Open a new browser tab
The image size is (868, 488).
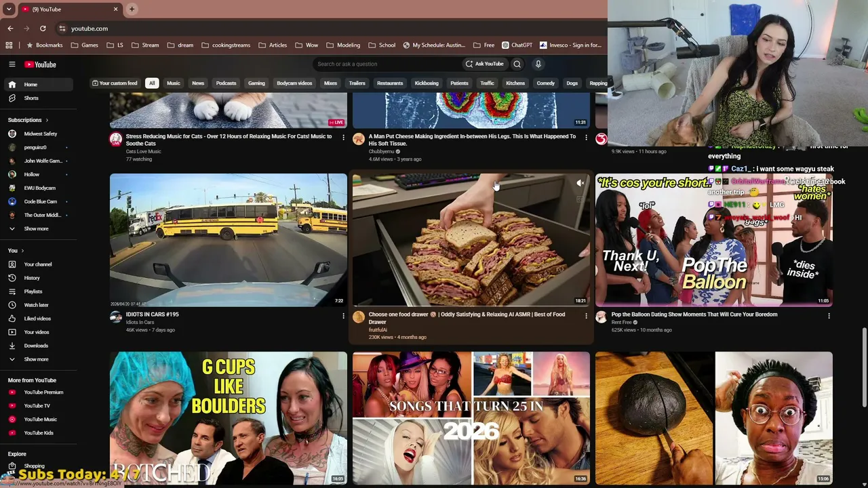(132, 9)
